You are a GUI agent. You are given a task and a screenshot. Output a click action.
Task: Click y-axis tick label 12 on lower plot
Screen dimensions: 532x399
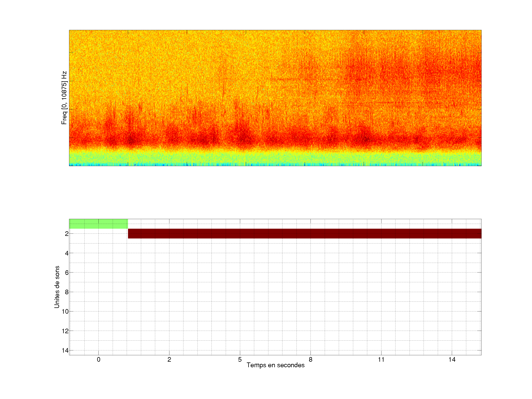(x=65, y=331)
